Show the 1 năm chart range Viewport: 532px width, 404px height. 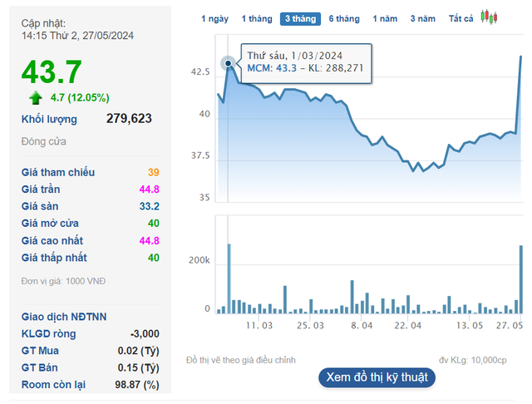tap(385, 18)
